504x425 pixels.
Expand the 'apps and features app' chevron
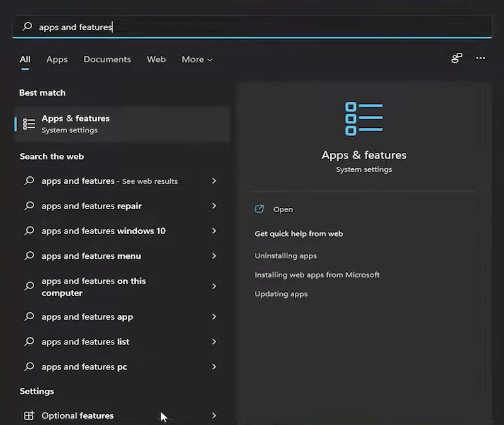(214, 317)
